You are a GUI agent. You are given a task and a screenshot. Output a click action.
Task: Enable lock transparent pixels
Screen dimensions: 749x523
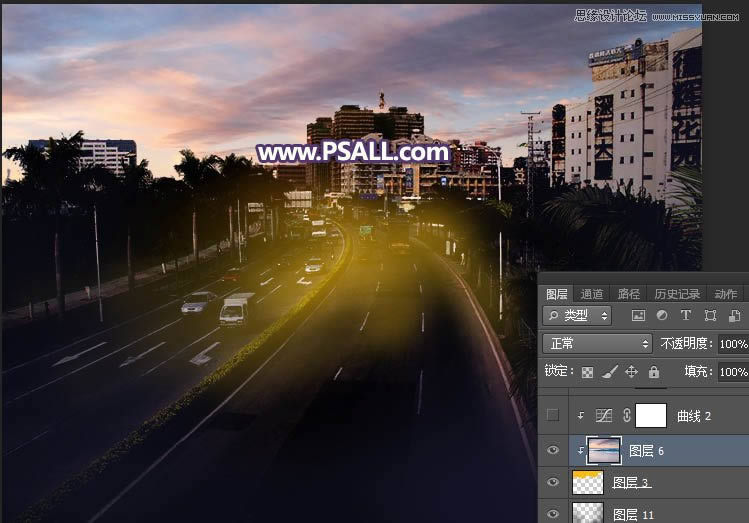point(588,372)
